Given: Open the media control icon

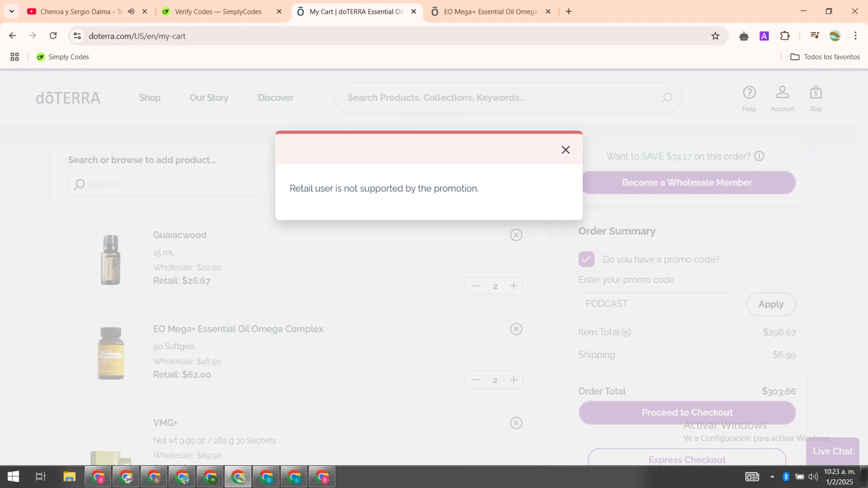Looking at the screenshot, I should 815,36.
